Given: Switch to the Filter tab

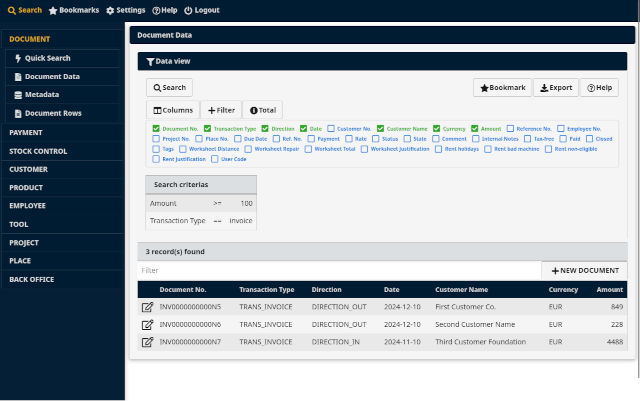Looking at the screenshot, I should pyautogui.click(x=221, y=110).
